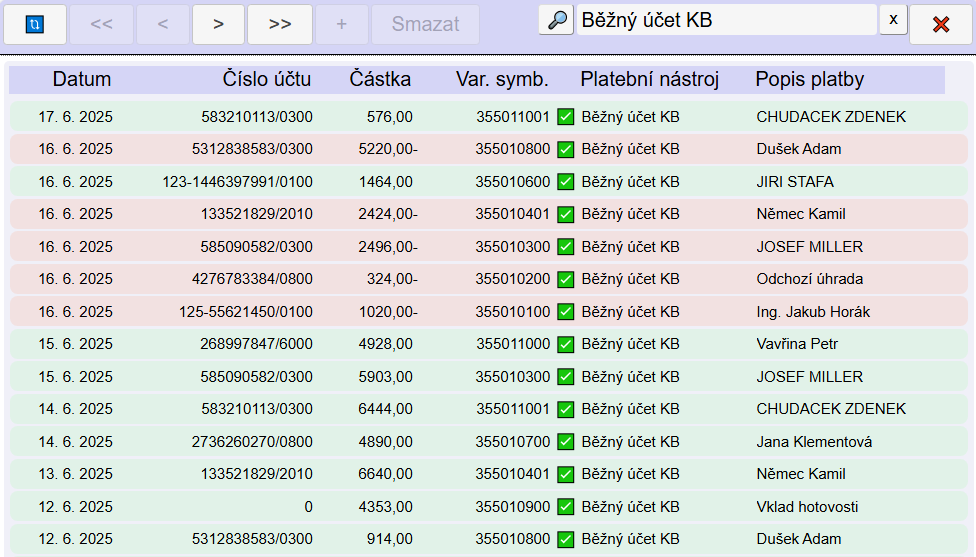The height and width of the screenshot is (557, 976).
Task: Jump to last page with >> button
Action: click(280, 24)
